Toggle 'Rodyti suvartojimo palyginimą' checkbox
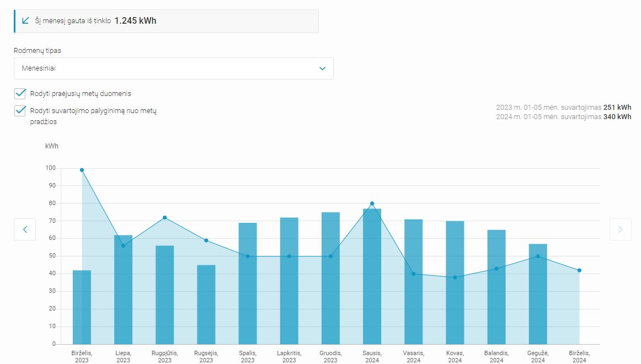Image resolution: width=641 pixels, height=364 pixels. tap(20, 111)
